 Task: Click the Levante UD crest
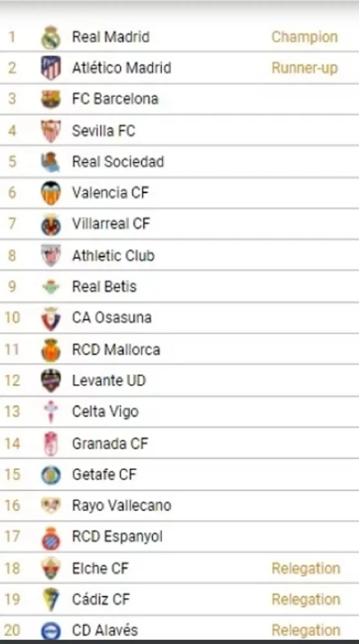51,381
